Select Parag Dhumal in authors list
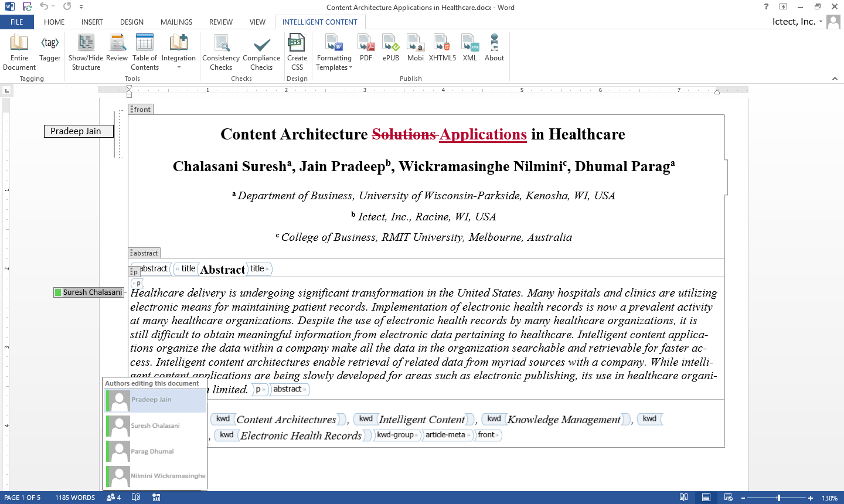844x504 pixels. 155,451
